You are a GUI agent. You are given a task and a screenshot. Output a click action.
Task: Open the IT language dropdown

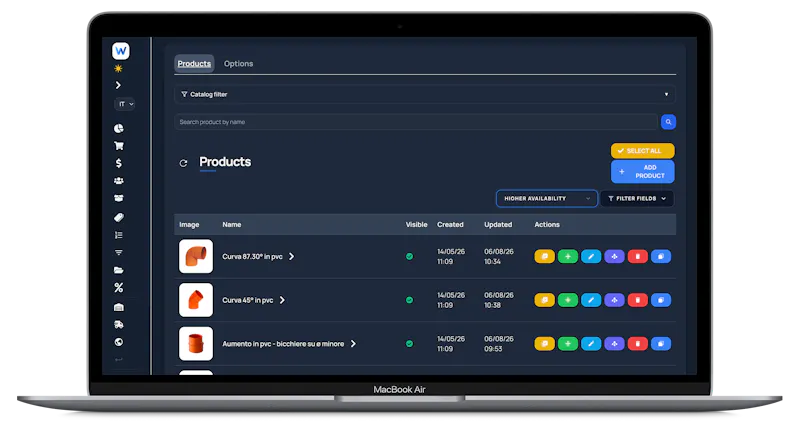(124, 104)
